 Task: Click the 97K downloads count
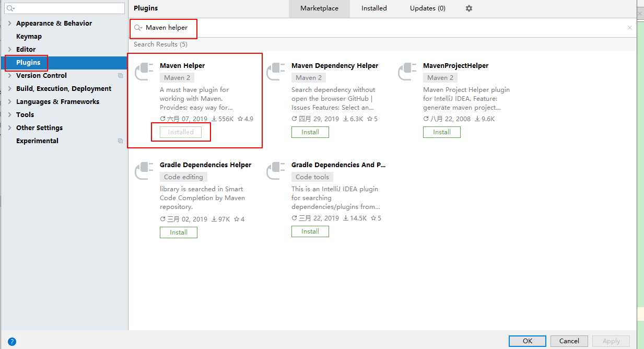[x=220, y=219]
